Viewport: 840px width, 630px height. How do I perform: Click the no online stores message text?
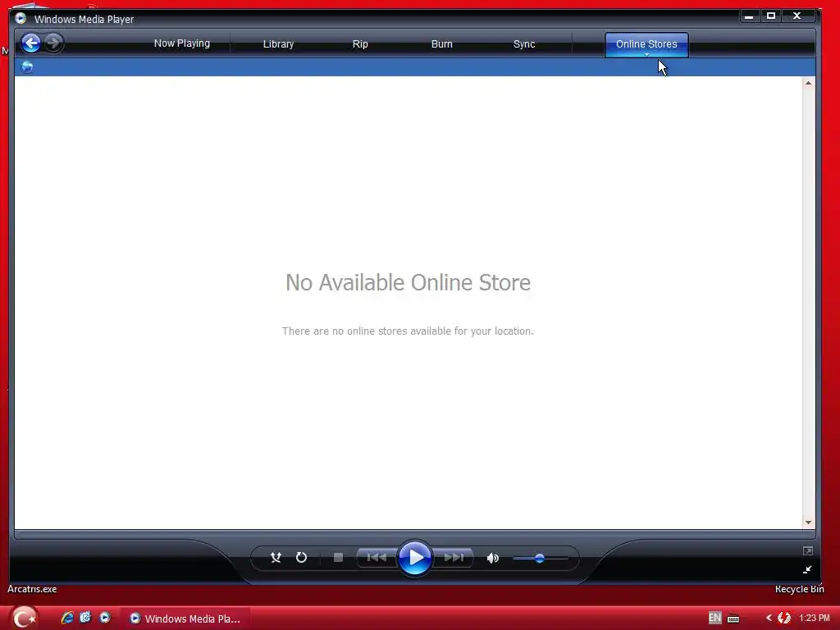408,331
